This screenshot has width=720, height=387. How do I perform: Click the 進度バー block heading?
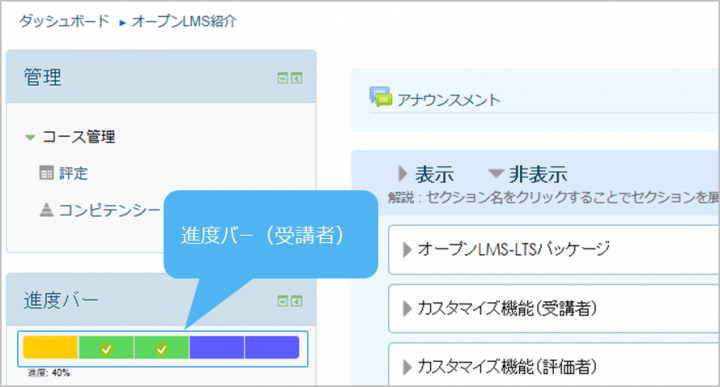coord(61,300)
